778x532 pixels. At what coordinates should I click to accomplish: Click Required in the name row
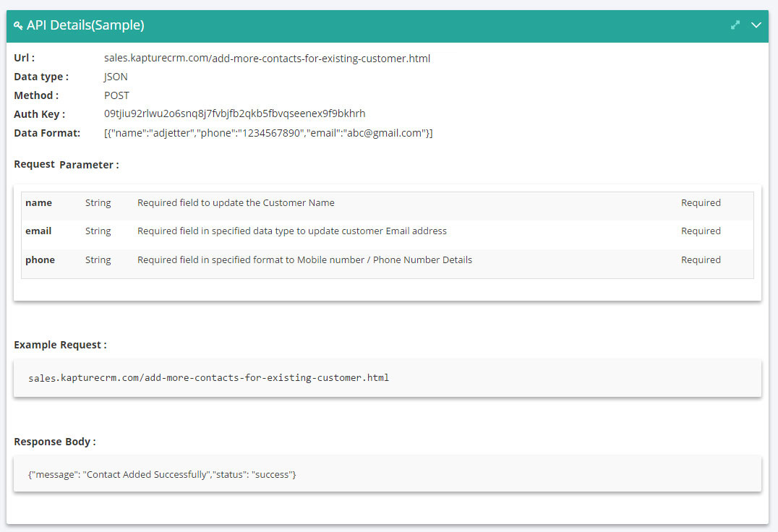[701, 203]
